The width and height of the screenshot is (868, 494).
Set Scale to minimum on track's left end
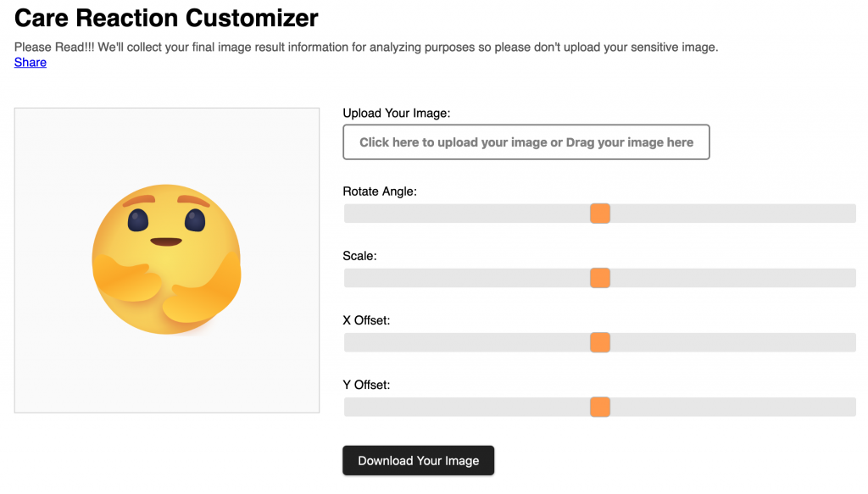click(348, 278)
